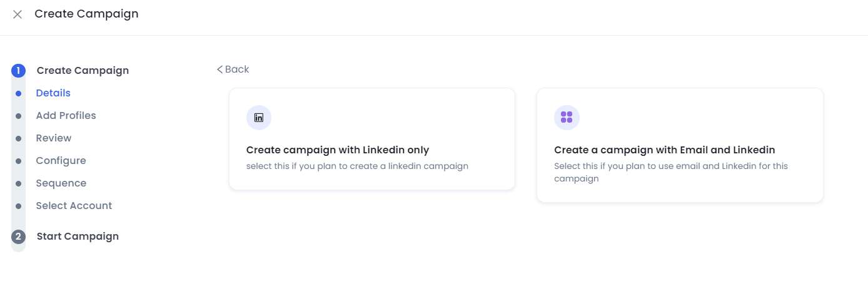Open the Details step

tap(53, 93)
